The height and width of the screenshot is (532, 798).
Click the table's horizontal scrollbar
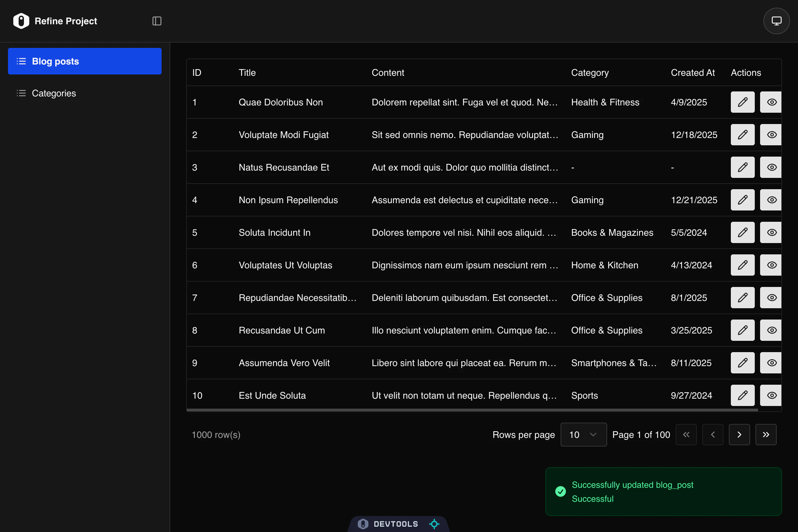(471, 410)
